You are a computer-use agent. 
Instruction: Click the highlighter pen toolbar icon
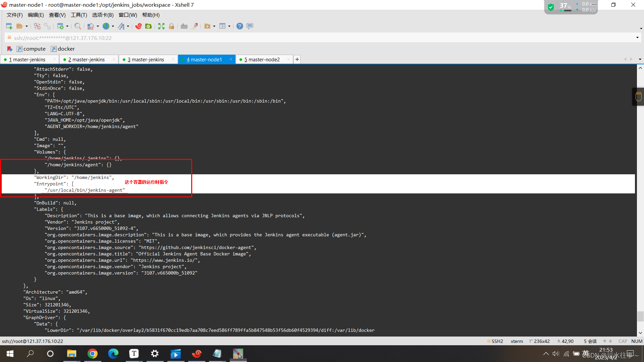click(194, 26)
